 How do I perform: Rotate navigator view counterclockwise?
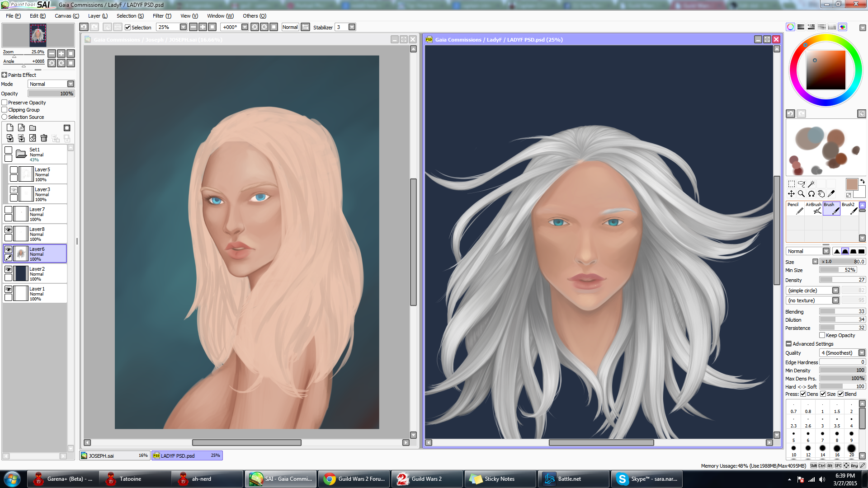coord(52,63)
